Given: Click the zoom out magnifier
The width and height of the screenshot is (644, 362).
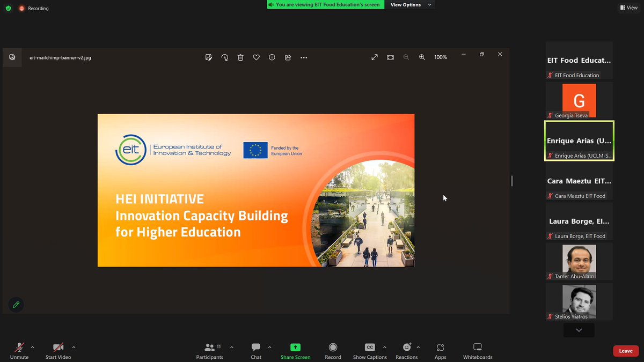Looking at the screenshot, I should click(406, 57).
